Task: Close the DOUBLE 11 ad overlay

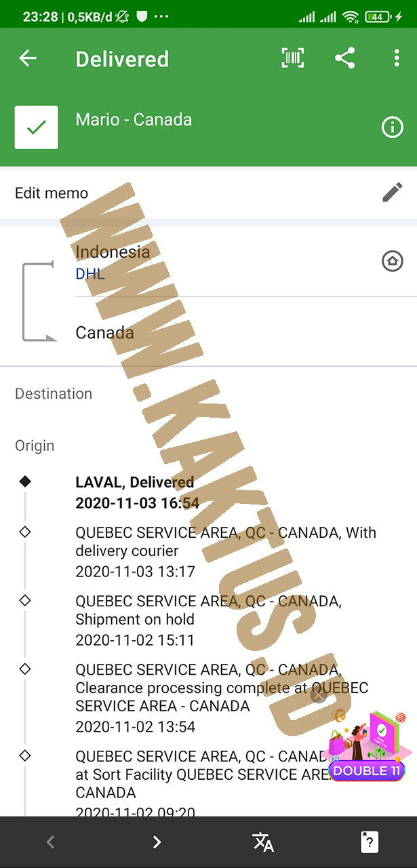Action: (319, 695)
